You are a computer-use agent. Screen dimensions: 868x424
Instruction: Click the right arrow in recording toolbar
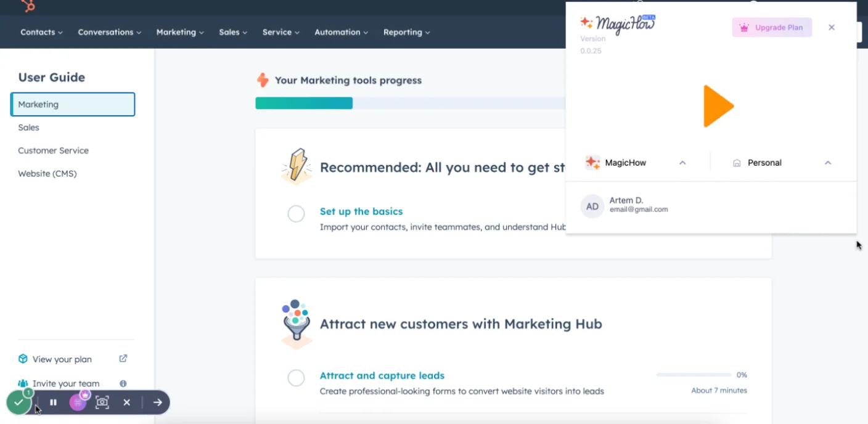(x=158, y=402)
